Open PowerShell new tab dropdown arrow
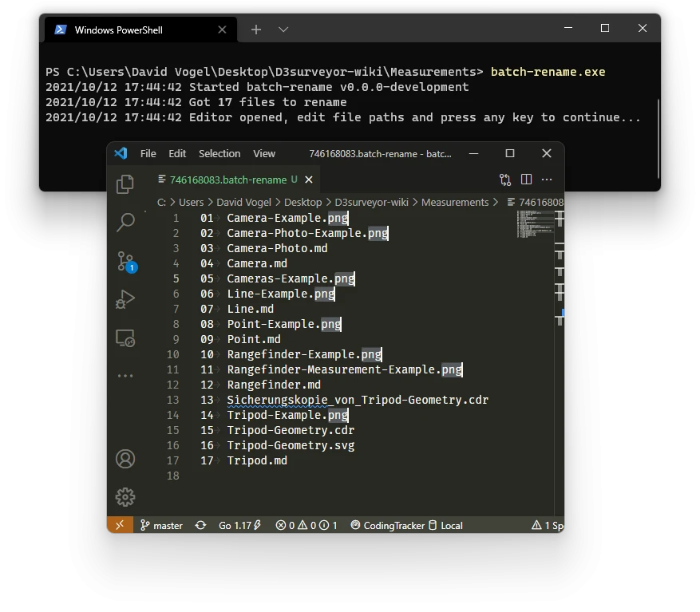700x612 pixels. (283, 30)
